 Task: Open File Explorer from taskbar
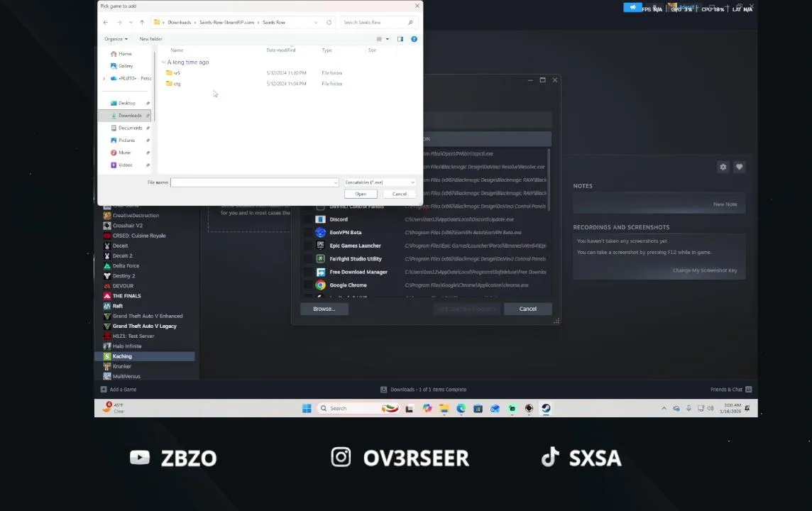coord(444,409)
